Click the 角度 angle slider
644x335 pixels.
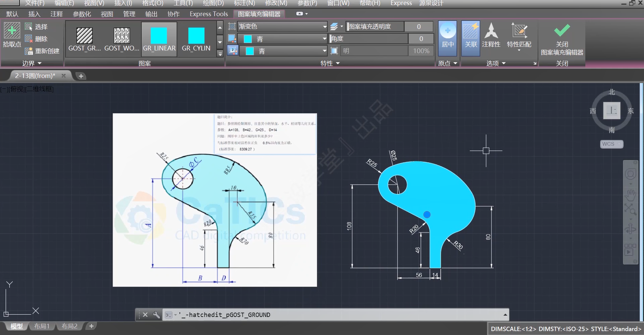pos(368,39)
